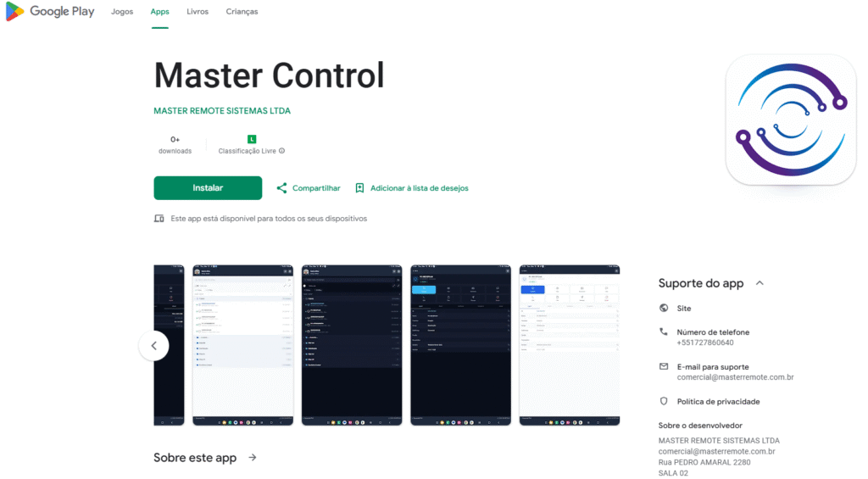868x479 pixels.
Task: Open MASTER REMOTE SISTEMAS LTDA developer link
Action: click(222, 111)
